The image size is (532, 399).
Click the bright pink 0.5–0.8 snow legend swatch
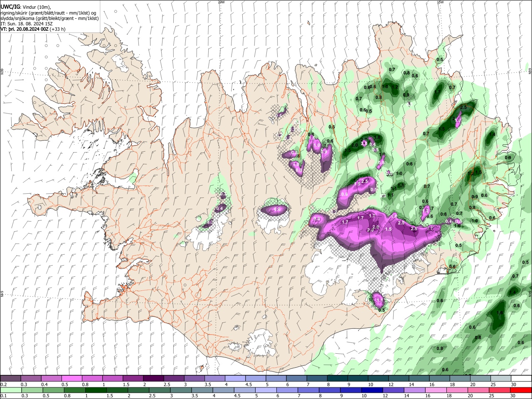[x=71, y=379]
